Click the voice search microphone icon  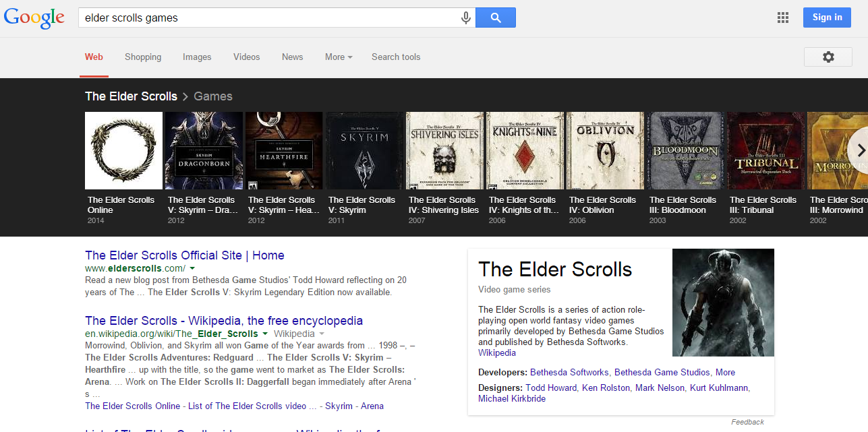(x=465, y=18)
